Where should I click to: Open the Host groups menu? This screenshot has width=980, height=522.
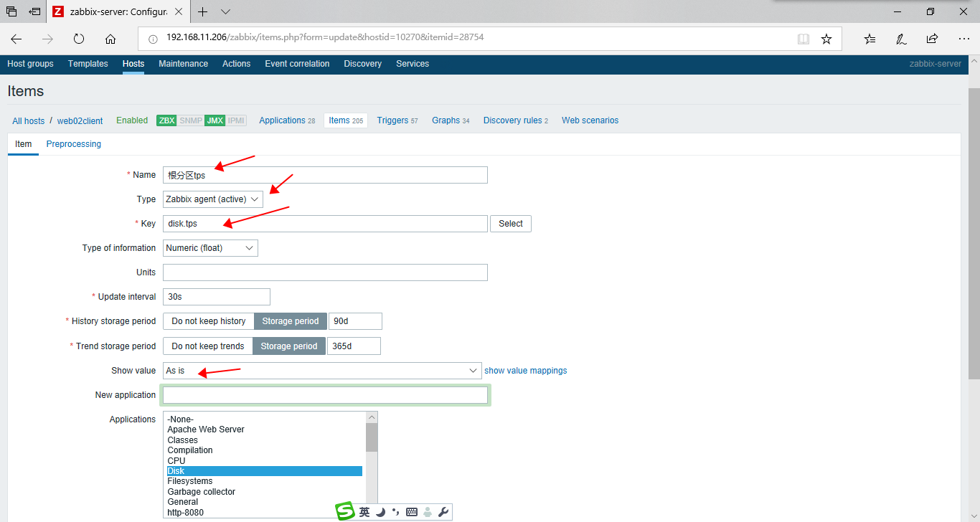coord(30,64)
